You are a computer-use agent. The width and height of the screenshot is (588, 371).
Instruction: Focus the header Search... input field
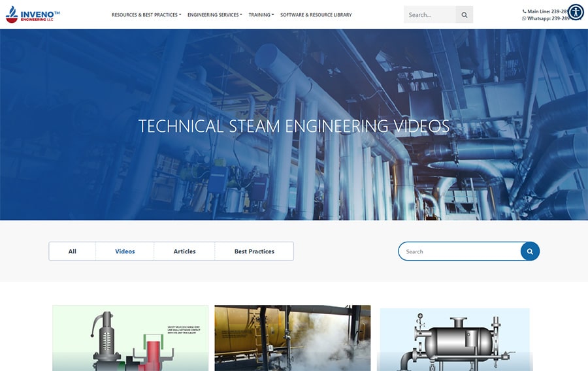[x=429, y=14]
